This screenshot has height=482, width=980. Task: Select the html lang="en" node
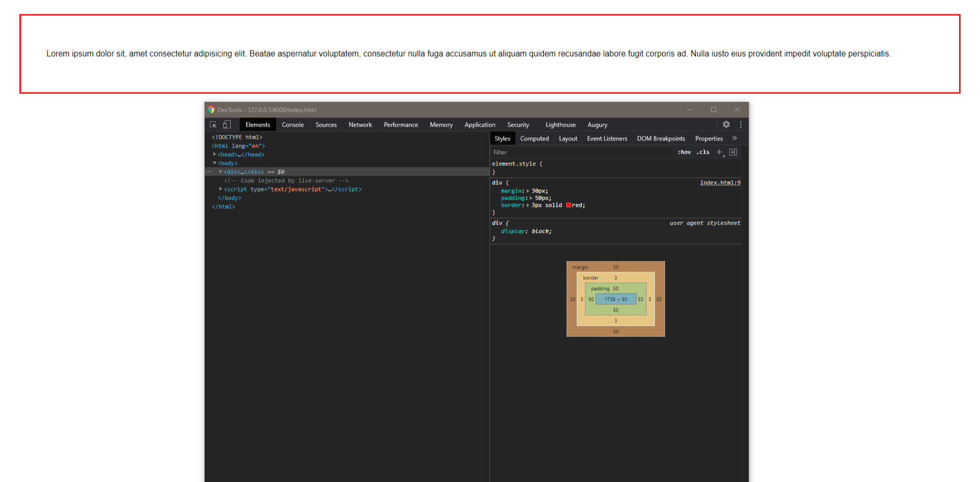(x=238, y=146)
